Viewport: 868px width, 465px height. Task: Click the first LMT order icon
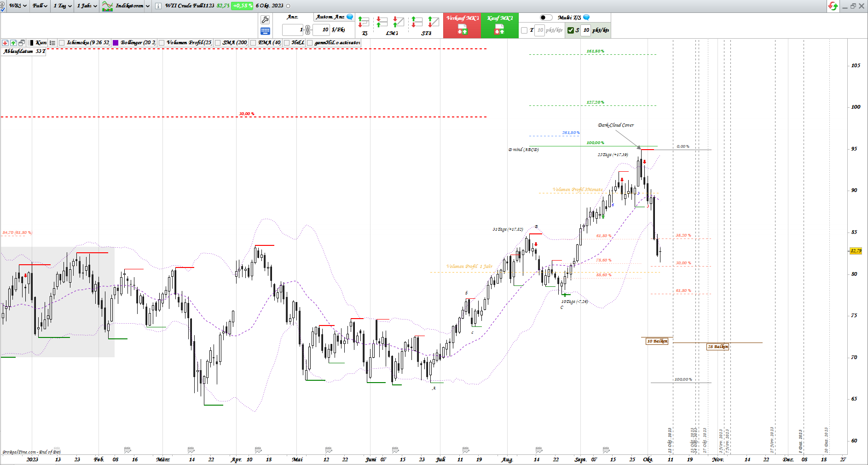382,22
